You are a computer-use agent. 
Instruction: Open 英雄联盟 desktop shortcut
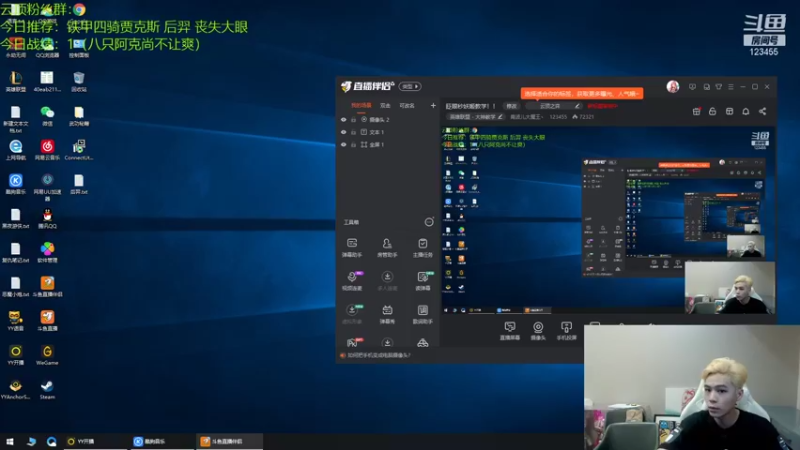[x=16, y=82]
